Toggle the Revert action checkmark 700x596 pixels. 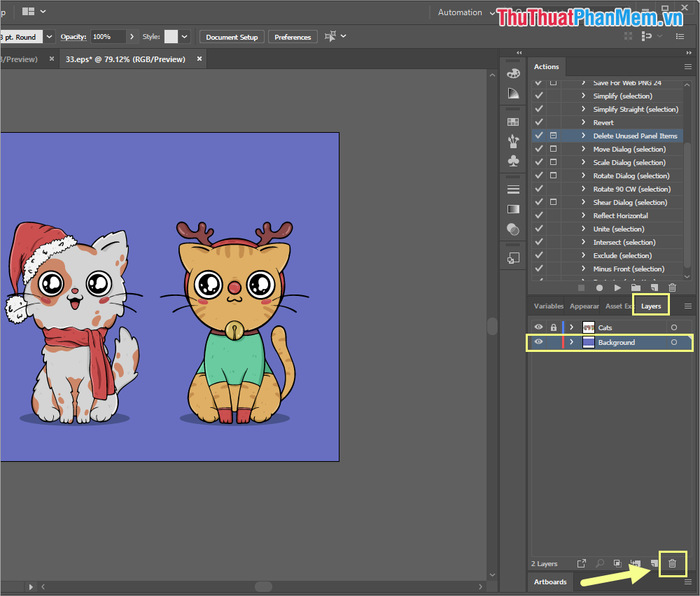coord(539,122)
